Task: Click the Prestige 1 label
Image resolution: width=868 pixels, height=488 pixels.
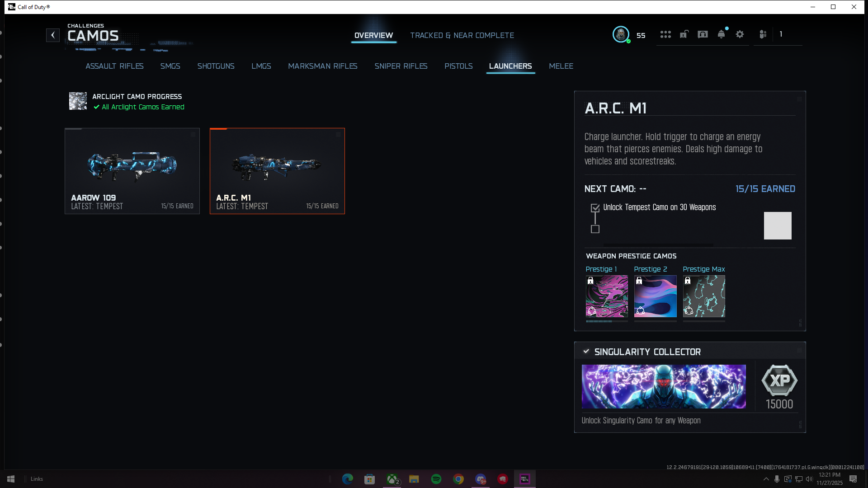Action: point(601,269)
